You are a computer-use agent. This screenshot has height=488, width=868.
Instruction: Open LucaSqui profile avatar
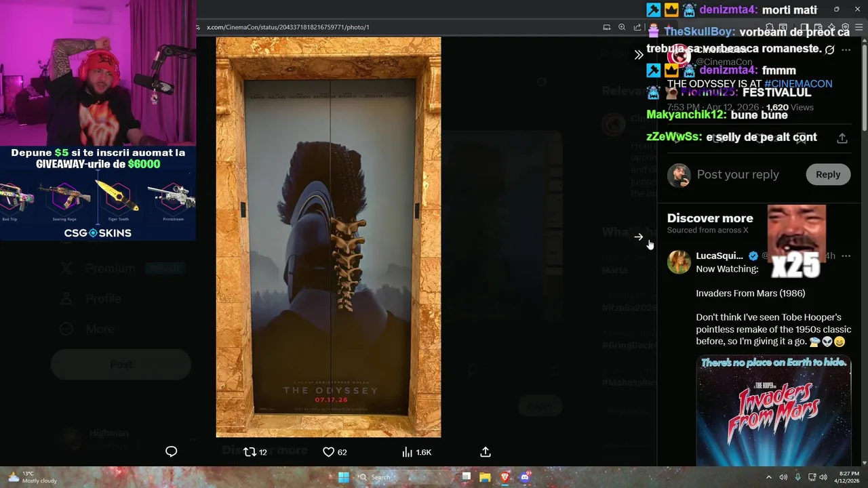click(x=679, y=262)
